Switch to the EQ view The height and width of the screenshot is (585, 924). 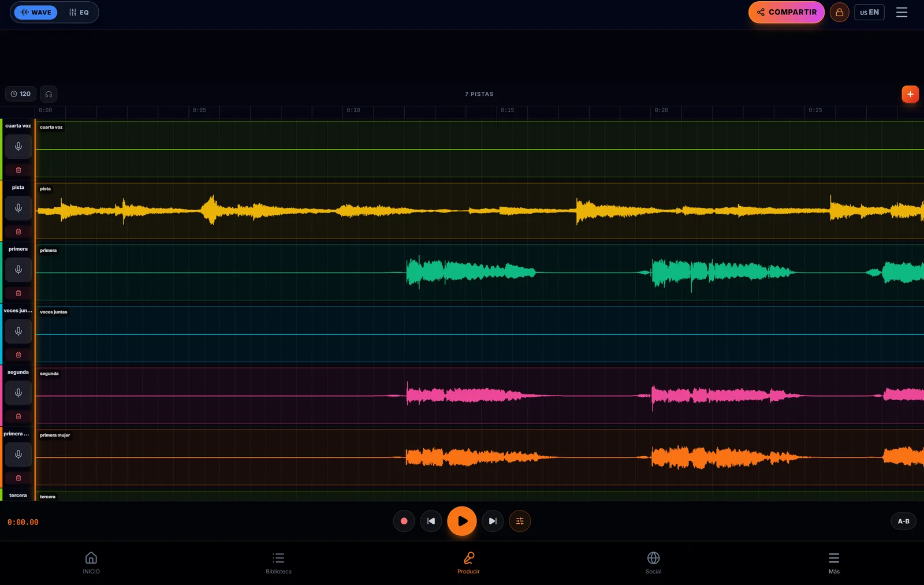[x=79, y=12]
